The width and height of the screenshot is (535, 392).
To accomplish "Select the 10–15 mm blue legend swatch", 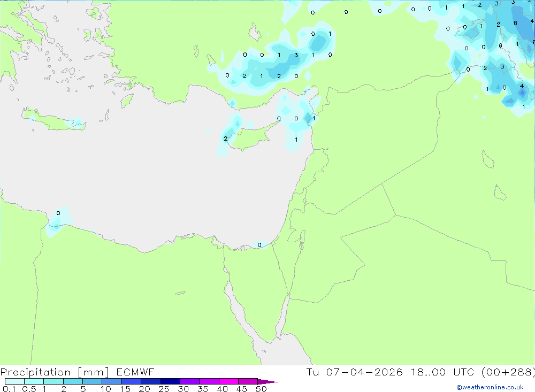I will (112, 381).
